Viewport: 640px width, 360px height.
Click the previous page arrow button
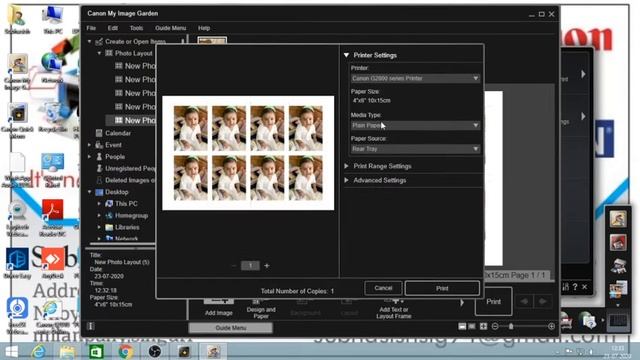pyautogui.click(x=524, y=302)
